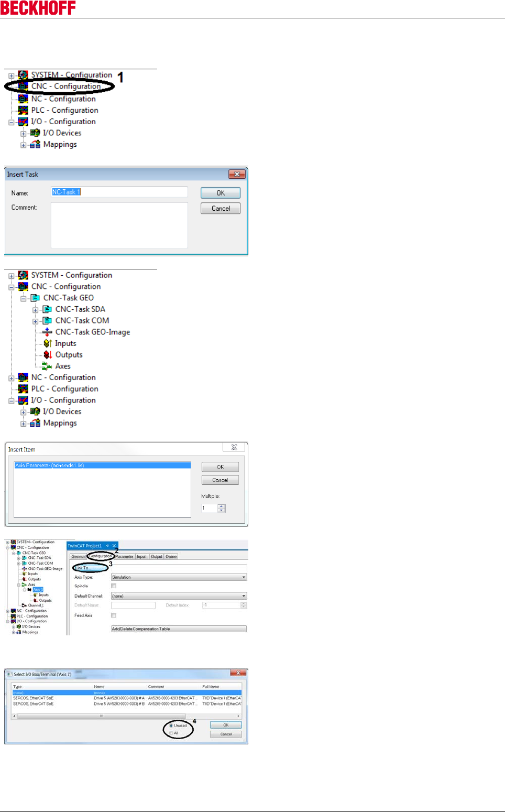Screen dimensions: 505x812
Task: Toggle the Spindle checkbox
Action: (x=114, y=586)
